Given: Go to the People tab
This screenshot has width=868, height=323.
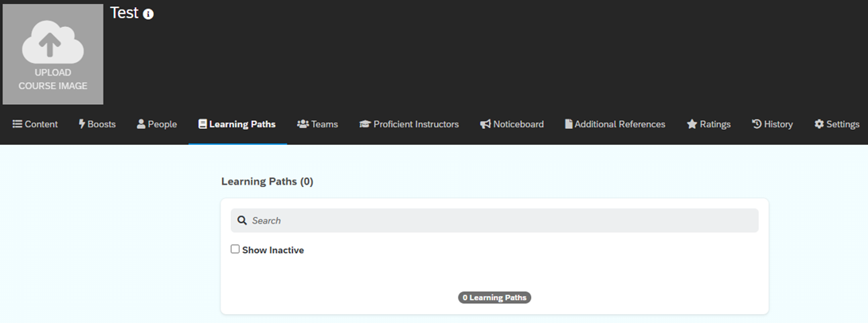Looking at the screenshot, I should (157, 124).
